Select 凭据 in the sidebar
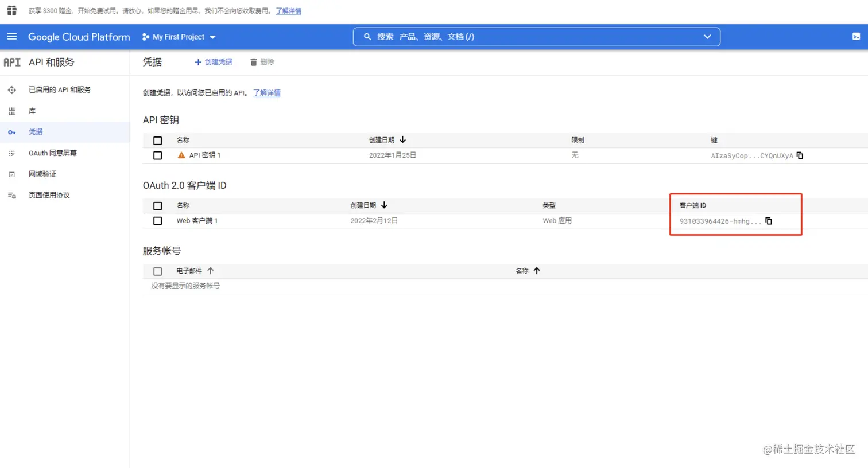This screenshot has width=868, height=468. pyautogui.click(x=36, y=132)
